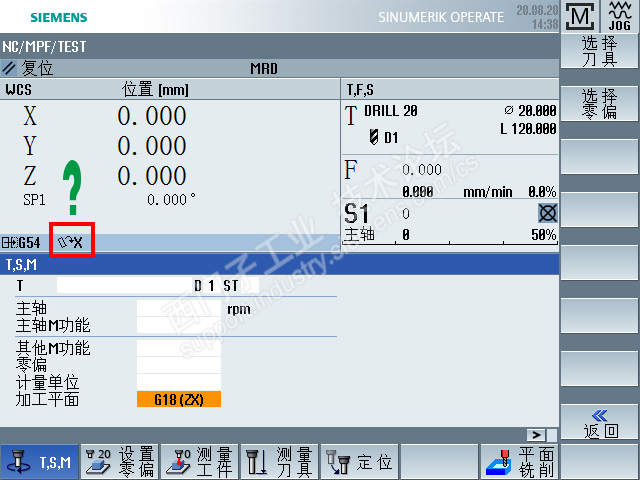Screen dimensions: 640x480
Task: Click the D 1 cutting edge field
Action: (x=204, y=286)
